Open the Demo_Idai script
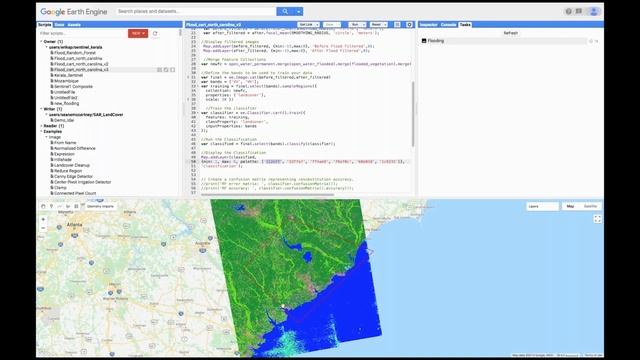Image resolution: width=640 pixels, height=360 pixels. (x=64, y=120)
